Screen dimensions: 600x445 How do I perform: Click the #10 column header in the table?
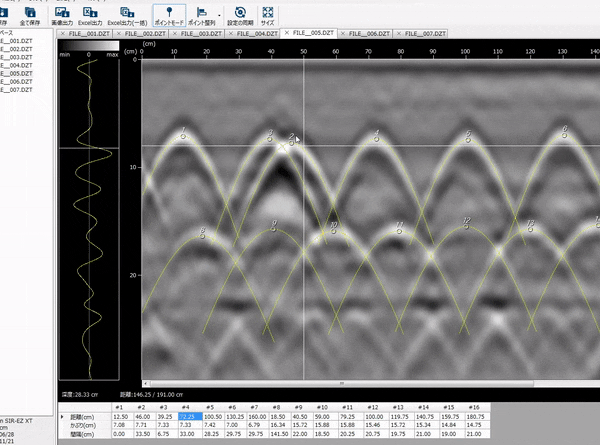[323, 408]
